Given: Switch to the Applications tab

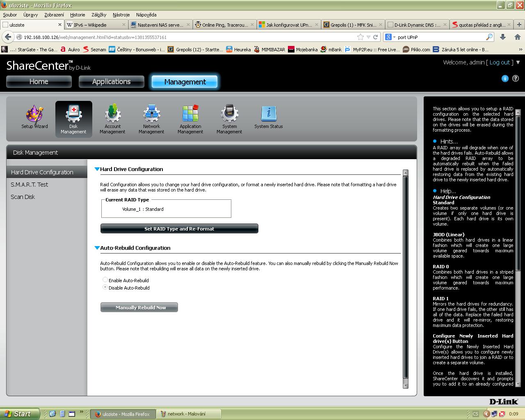Looking at the screenshot, I should [112, 82].
